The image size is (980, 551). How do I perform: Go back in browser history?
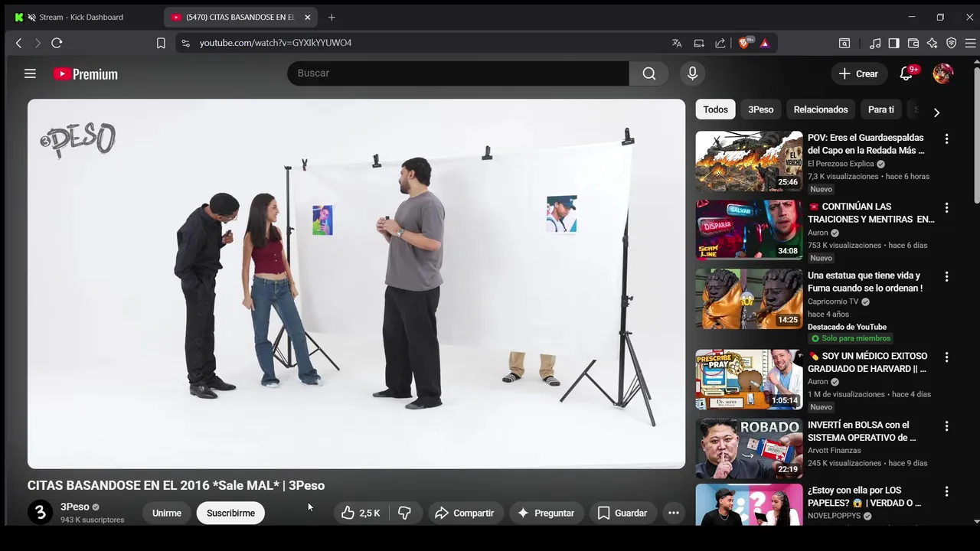[x=18, y=43]
